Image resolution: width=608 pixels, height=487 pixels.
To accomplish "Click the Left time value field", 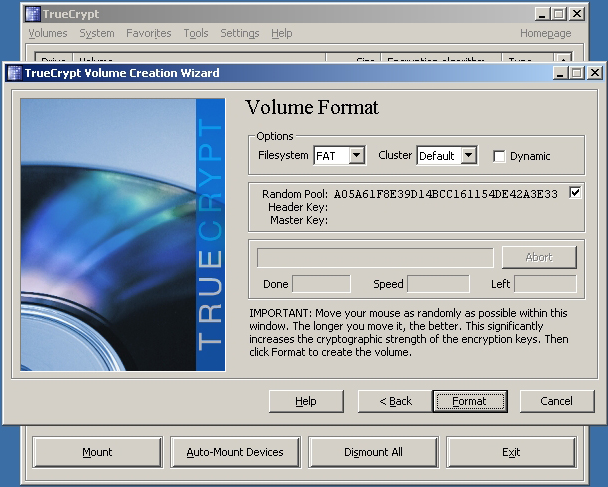I will click(x=545, y=284).
